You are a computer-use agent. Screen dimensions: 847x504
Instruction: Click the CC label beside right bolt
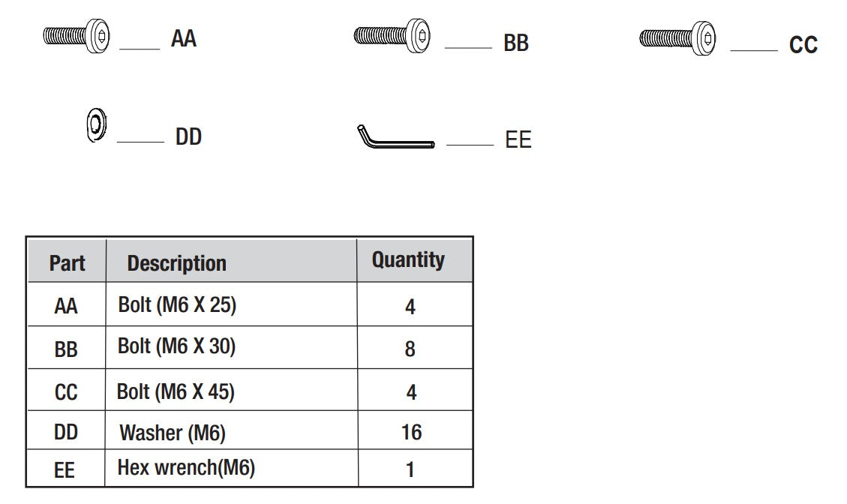pyautogui.click(x=803, y=45)
